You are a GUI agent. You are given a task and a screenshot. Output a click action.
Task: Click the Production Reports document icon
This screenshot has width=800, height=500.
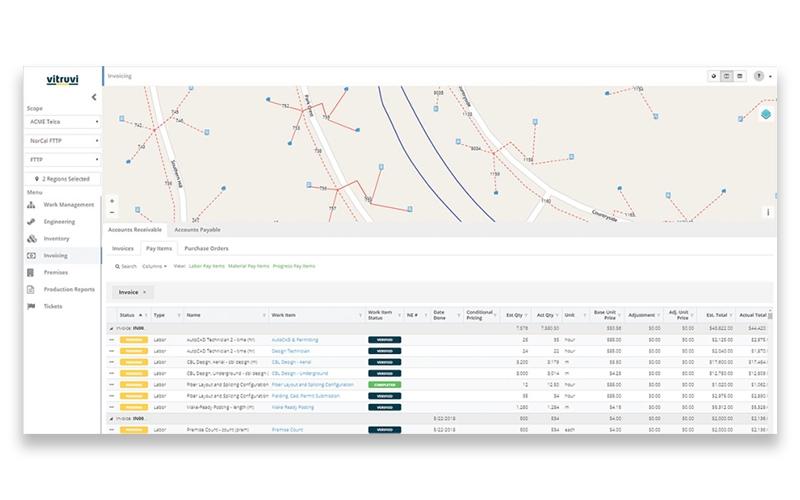pos(31,289)
